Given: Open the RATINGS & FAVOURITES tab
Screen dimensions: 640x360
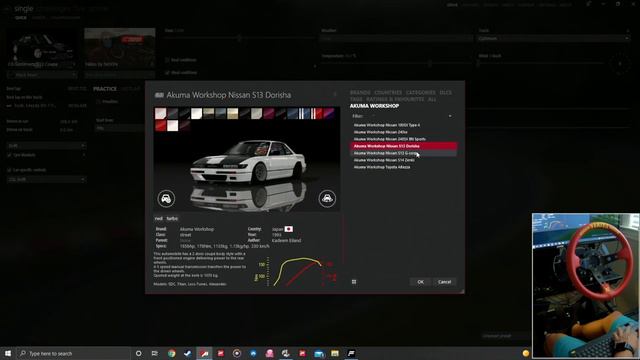Looking at the screenshot, I should pos(395,99).
